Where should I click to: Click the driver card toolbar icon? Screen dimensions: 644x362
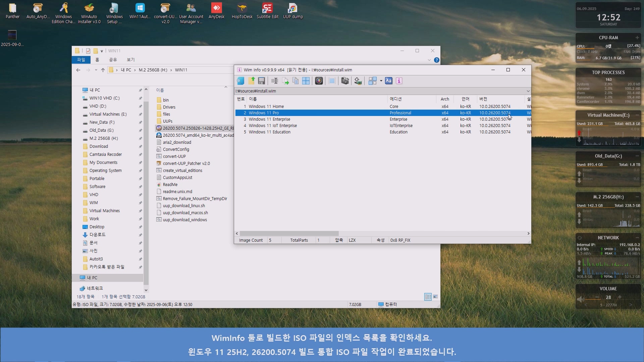tap(358, 81)
